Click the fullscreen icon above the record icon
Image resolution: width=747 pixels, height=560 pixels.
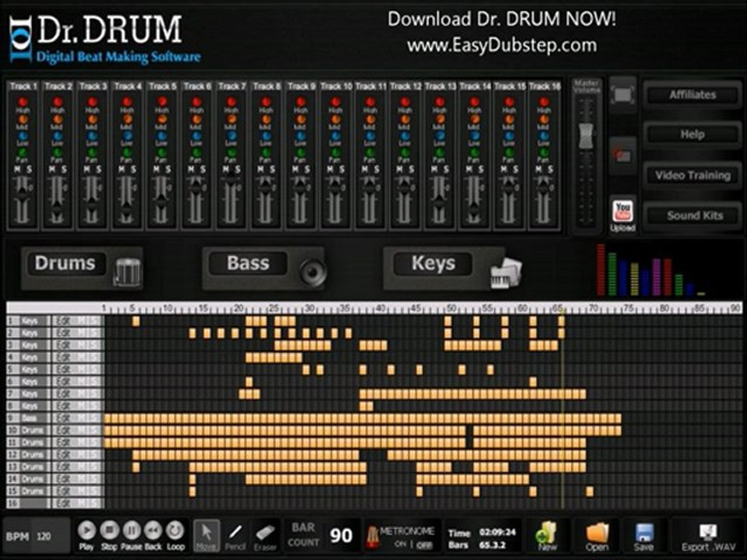622,95
